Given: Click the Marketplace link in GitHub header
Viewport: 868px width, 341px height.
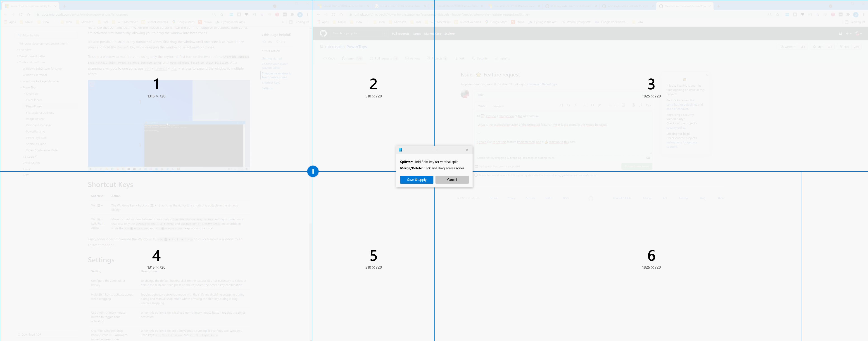Looking at the screenshot, I should (x=432, y=33).
